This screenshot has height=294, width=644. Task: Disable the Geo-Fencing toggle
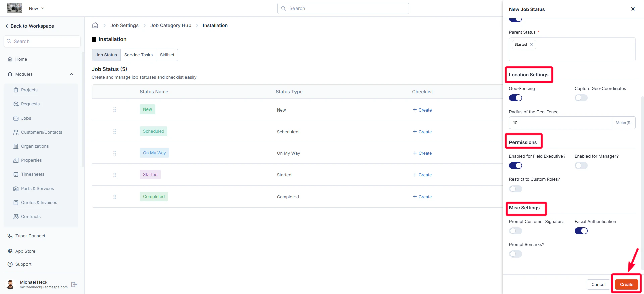click(x=516, y=98)
